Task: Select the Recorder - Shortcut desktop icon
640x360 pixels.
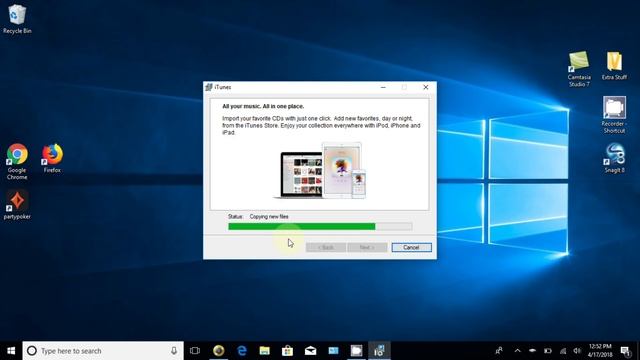Action: click(614, 115)
